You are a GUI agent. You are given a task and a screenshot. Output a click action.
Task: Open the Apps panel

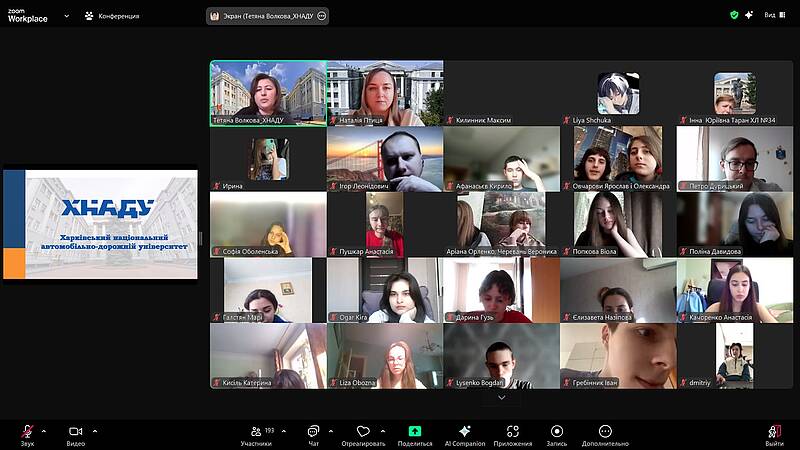[x=512, y=431]
